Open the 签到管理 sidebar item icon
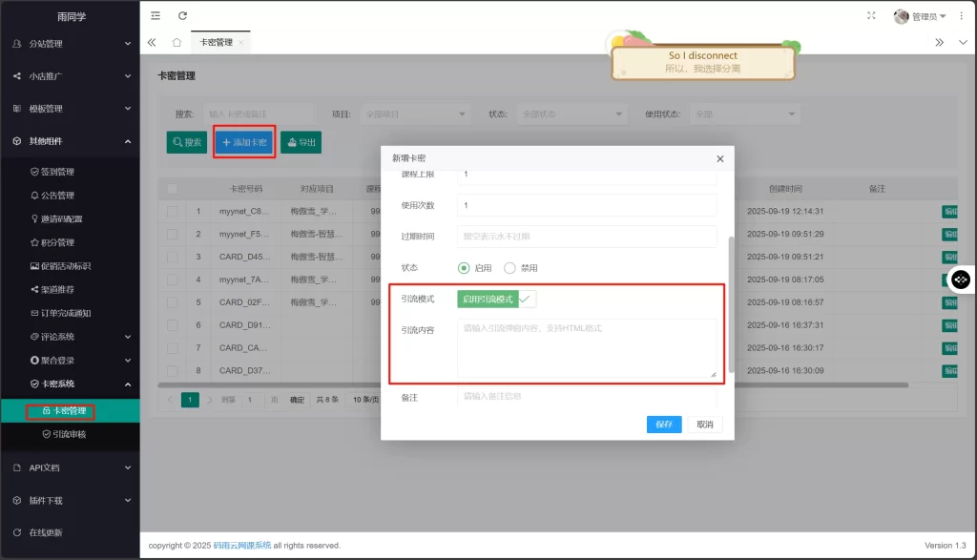 34,172
